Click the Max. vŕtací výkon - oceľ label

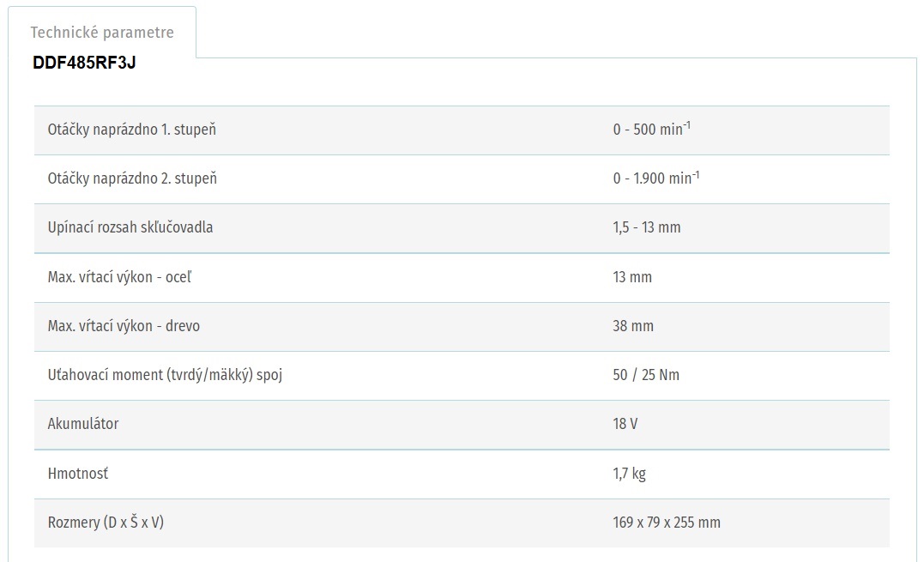point(126,277)
